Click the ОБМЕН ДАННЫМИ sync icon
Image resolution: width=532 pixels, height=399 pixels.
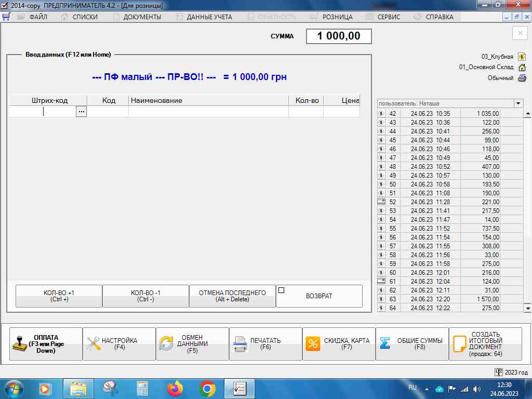tap(166, 344)
